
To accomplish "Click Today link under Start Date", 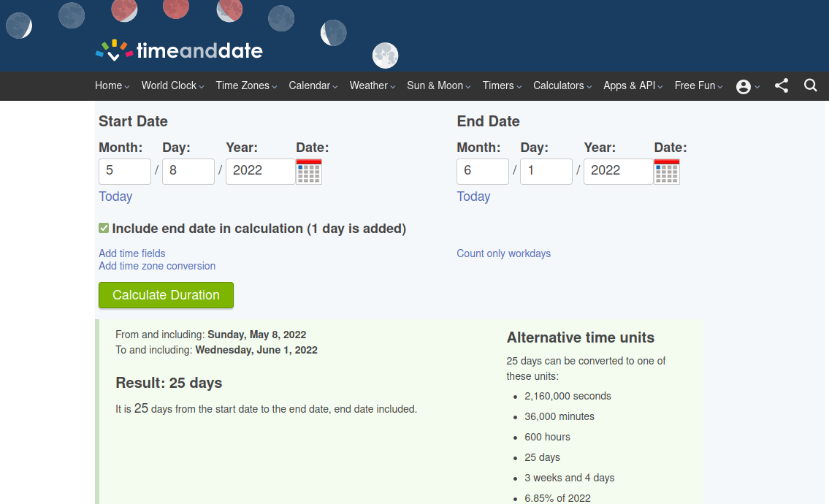I will (115, 196).
